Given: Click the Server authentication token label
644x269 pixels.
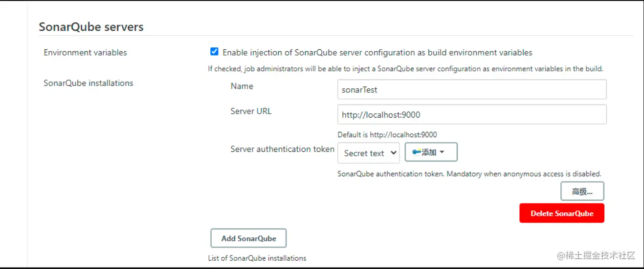Looking at the screenshot, I should pos(282,149).
